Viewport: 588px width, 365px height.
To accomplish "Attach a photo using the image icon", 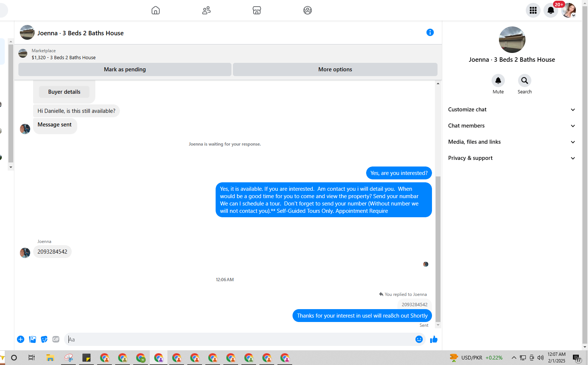I will point(32,339).
